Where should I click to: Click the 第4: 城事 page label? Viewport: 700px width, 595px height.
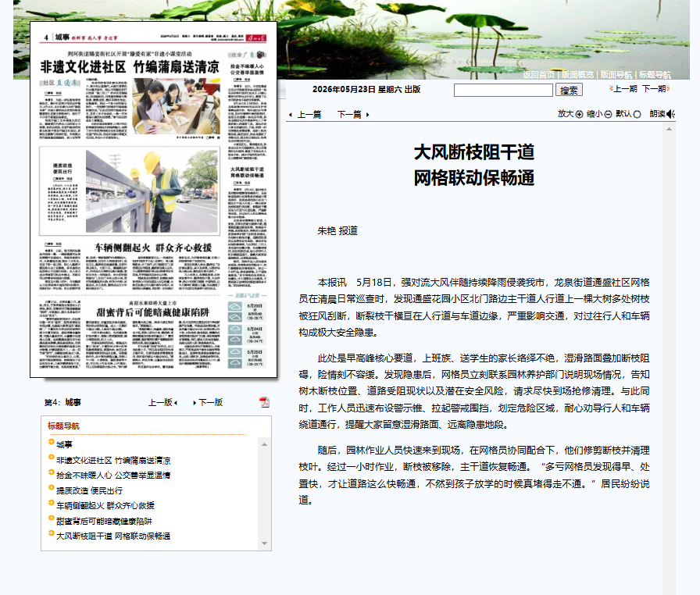62,402
